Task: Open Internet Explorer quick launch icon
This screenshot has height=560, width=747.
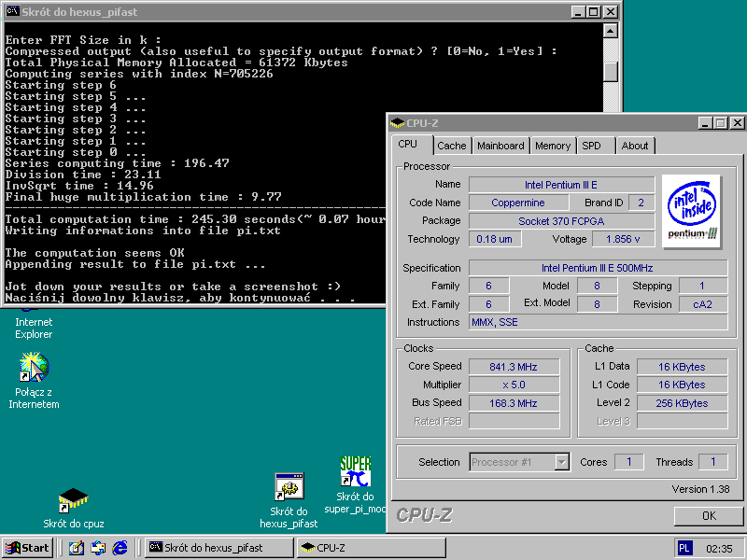Action: point(120,548)
